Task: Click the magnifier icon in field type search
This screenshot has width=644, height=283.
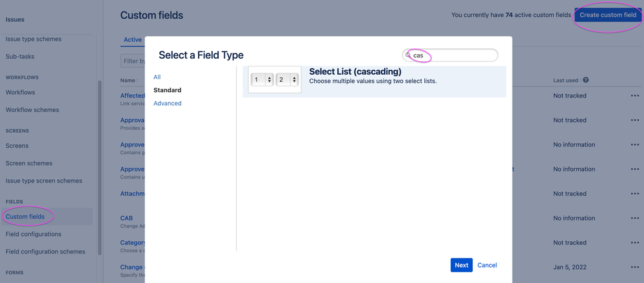Action: [x=408, y=55]
